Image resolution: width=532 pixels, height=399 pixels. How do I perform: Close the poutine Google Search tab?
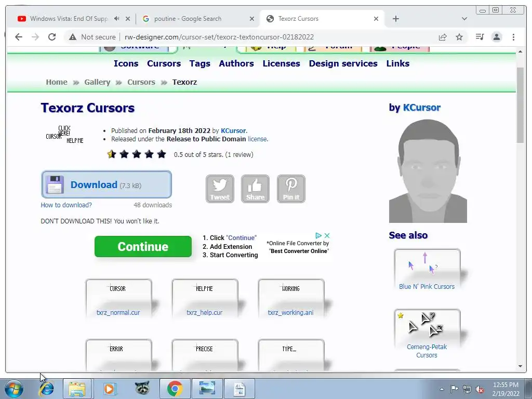pos(252,19)
